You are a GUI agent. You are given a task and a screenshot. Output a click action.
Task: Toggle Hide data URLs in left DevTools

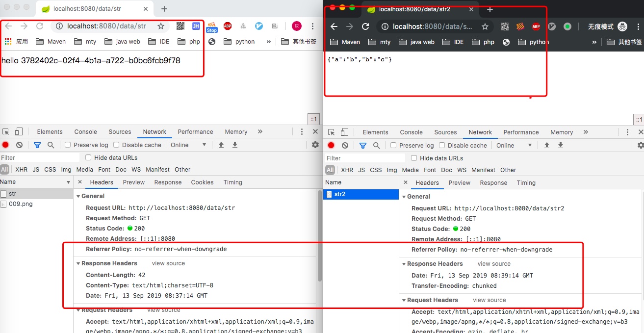coord(89,157)
